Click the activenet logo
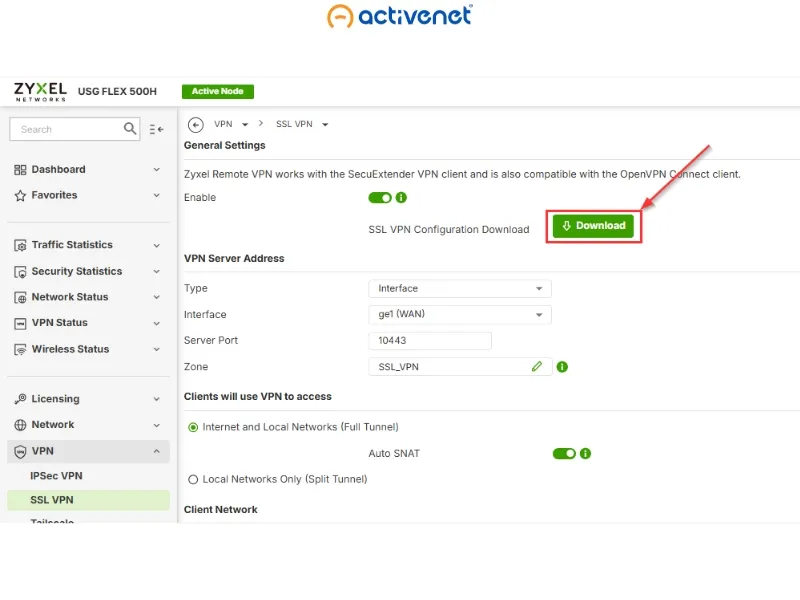The image size is (800, 600). [399, 15]
